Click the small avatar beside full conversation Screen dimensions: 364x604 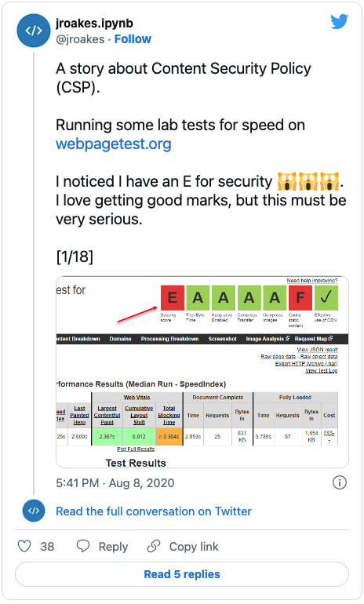click(34, 511)
